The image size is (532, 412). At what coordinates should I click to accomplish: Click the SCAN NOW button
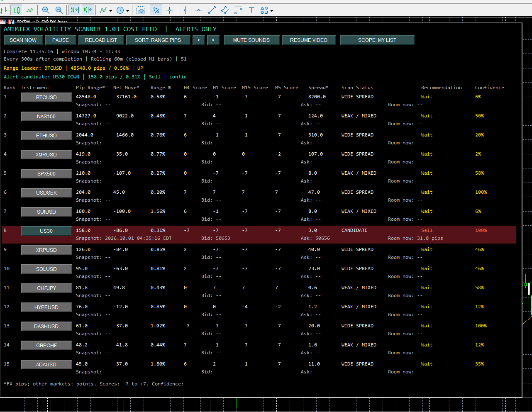coord(23,40)
